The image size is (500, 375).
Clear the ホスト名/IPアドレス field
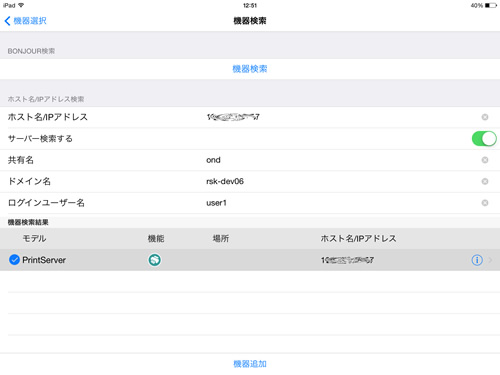click(x=485, y=117)
